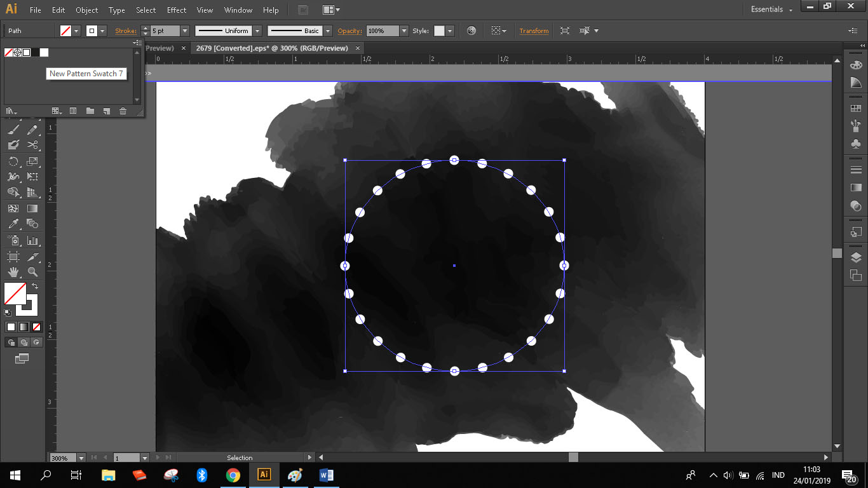Switch to the 2679 [Converted].eps tab
The height and width of the screenshot is (488, 868).
pos(272,48)
